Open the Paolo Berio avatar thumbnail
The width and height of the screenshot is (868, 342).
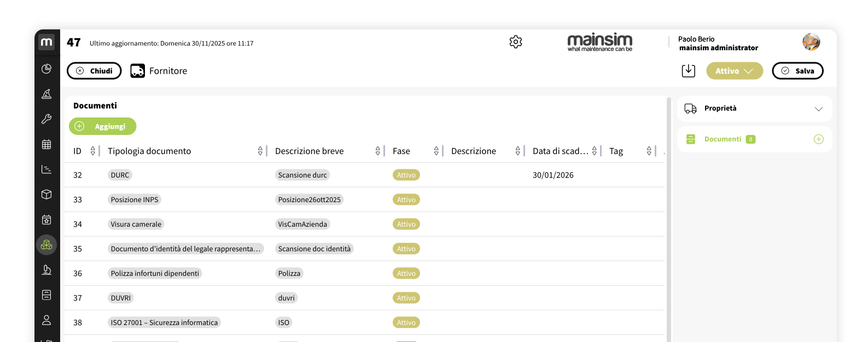click(x=811, y=42)
